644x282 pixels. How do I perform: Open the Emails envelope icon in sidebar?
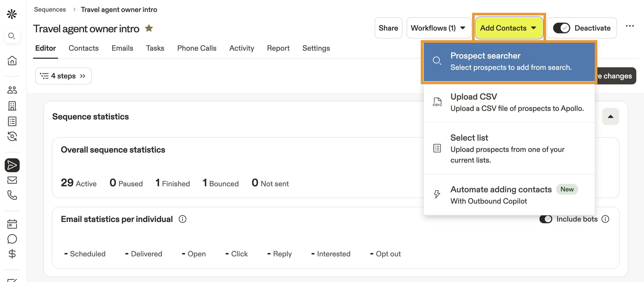click(x=12, y=180)
